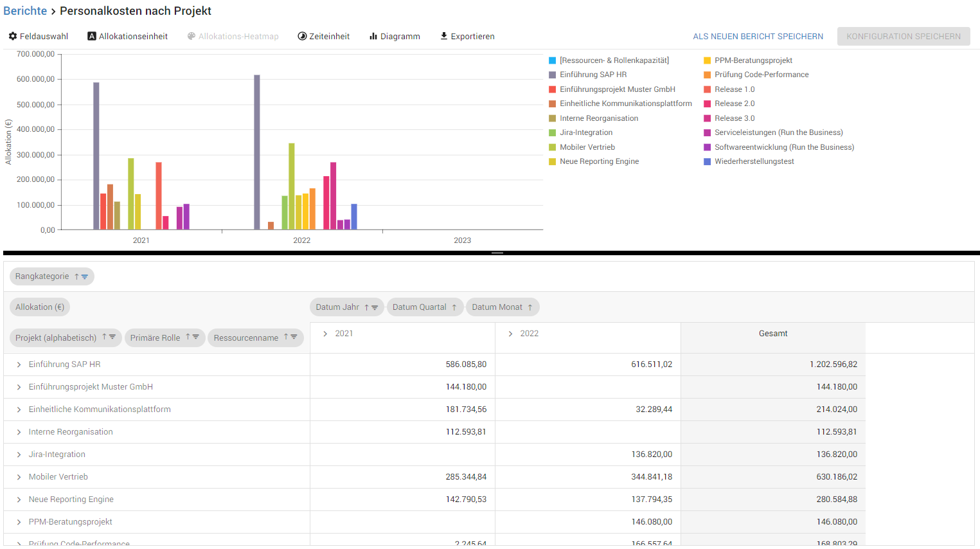Toggle PPM-Beratungsprojekt legend swatch
This screenshot has width=980, height=549.
tap(707, 60)
